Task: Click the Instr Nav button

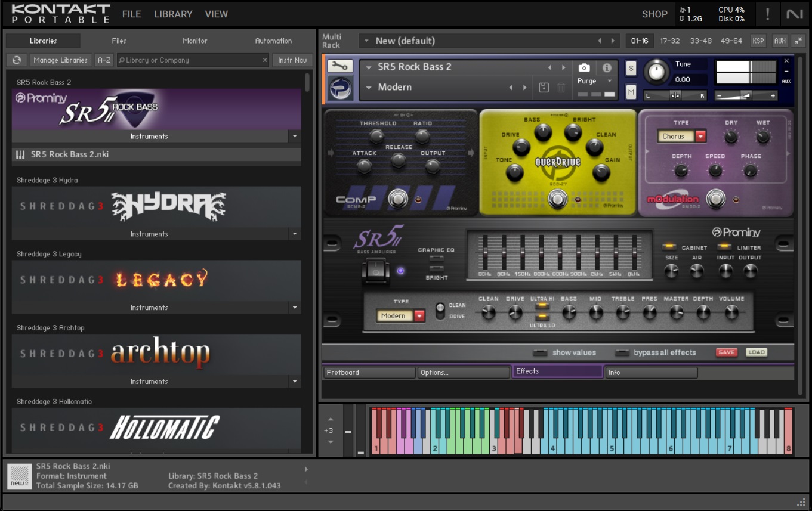Action: [x=292, y=60]
